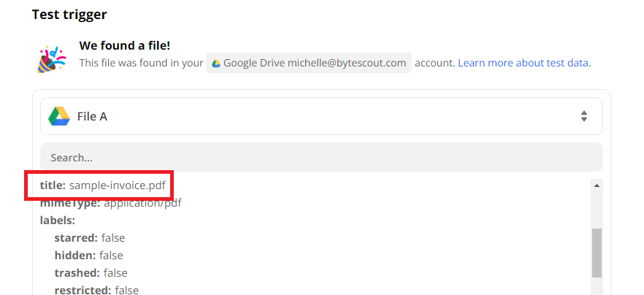
Task: Select the starred: false entry
Action: click(x=89, y=238)
